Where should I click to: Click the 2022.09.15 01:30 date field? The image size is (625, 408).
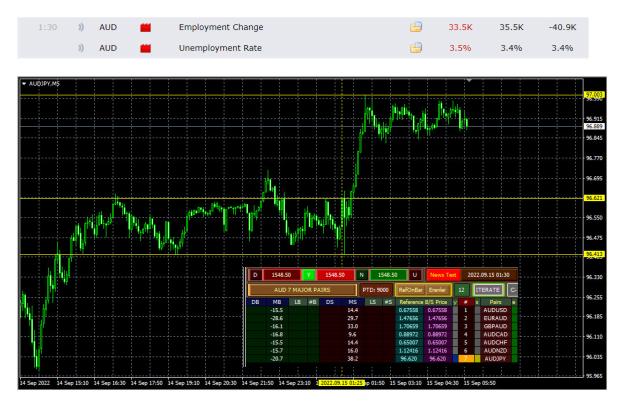click(x=488, y=275)
